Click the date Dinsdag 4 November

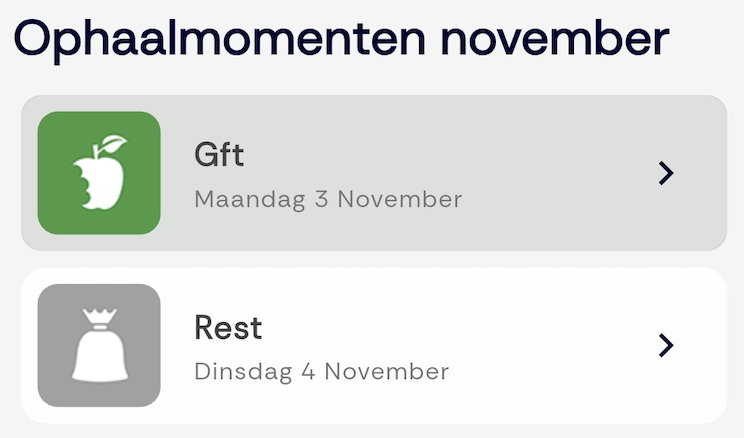(321, 372)
